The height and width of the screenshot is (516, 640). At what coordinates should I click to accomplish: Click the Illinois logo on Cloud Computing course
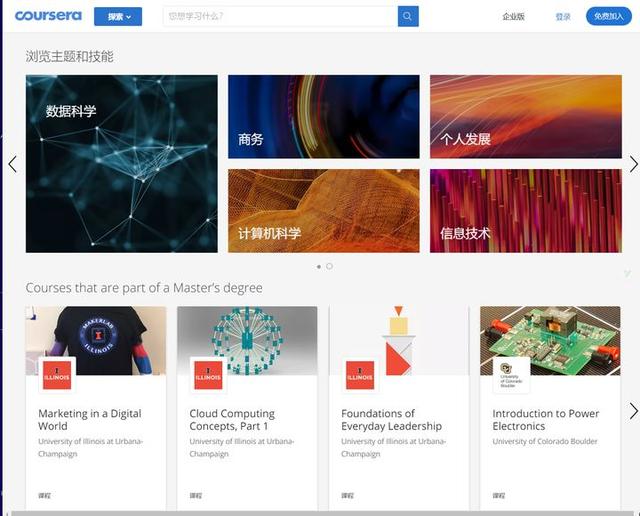point(208,375)
